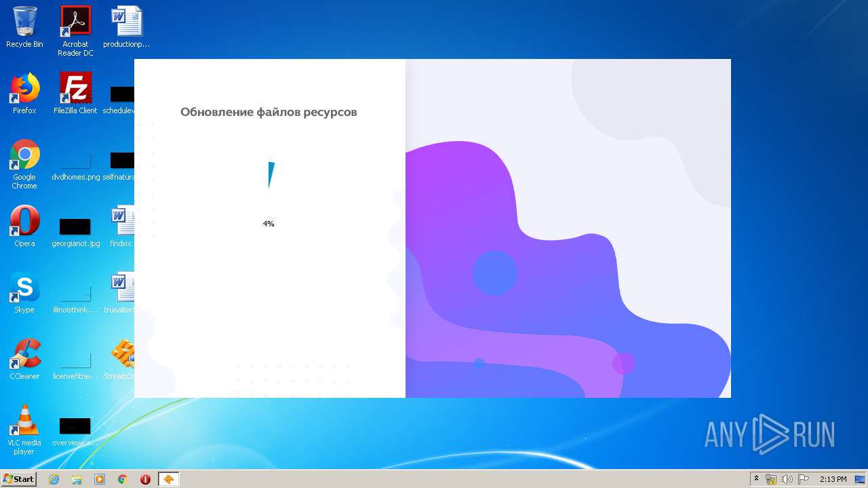Open Internet Explorer in the taskbar
The height and width of the screenshot is (488, 868).
click(54, 479)
